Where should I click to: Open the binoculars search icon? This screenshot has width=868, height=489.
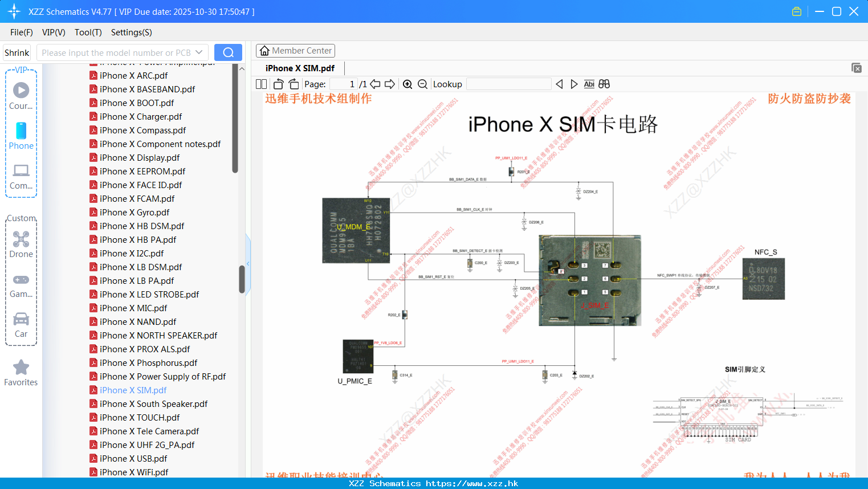tap(604, 84)
